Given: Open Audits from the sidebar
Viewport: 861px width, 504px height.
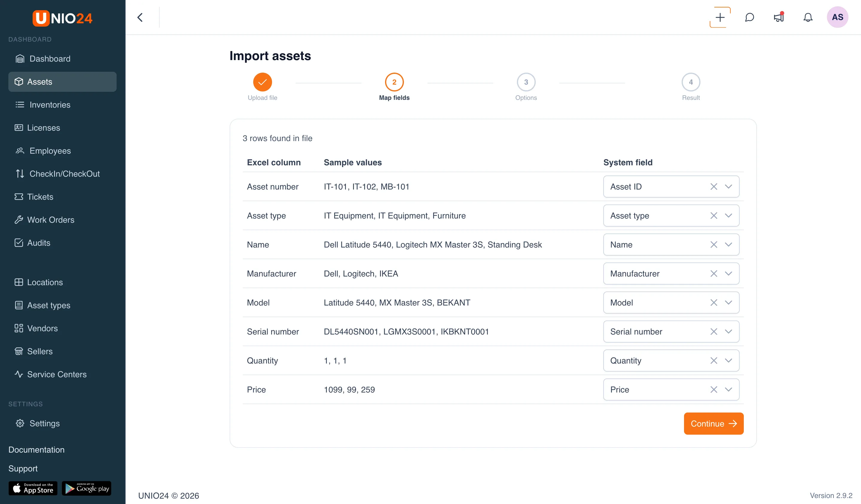Looking at the screenshot, I should coord(62,243).
